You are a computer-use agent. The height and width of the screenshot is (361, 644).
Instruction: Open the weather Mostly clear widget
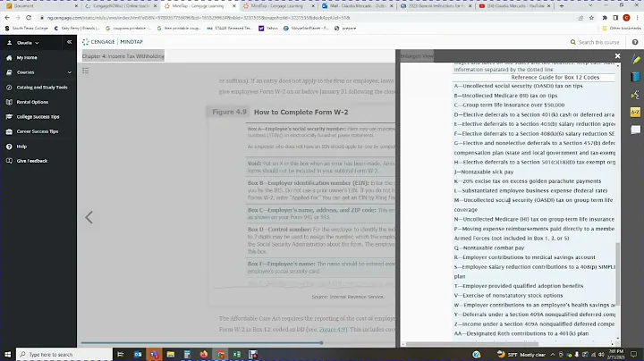click(x=521, y=355)
